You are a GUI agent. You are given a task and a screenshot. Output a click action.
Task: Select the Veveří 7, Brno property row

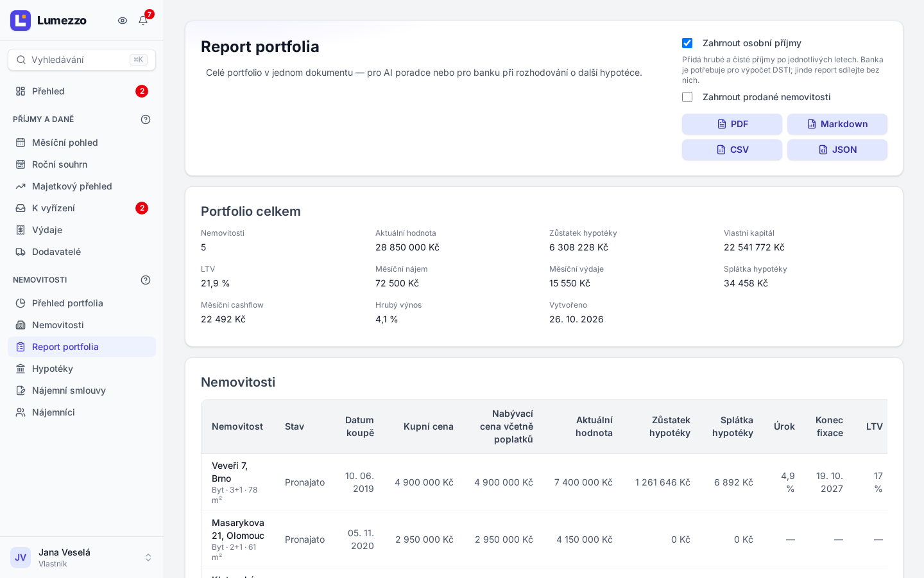pyautogui.click(x=544, y=482)
